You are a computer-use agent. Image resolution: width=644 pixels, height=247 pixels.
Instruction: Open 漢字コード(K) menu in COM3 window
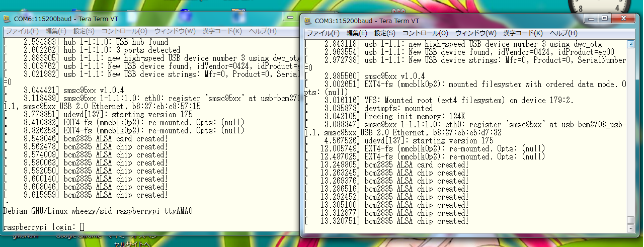pos(523,33)
